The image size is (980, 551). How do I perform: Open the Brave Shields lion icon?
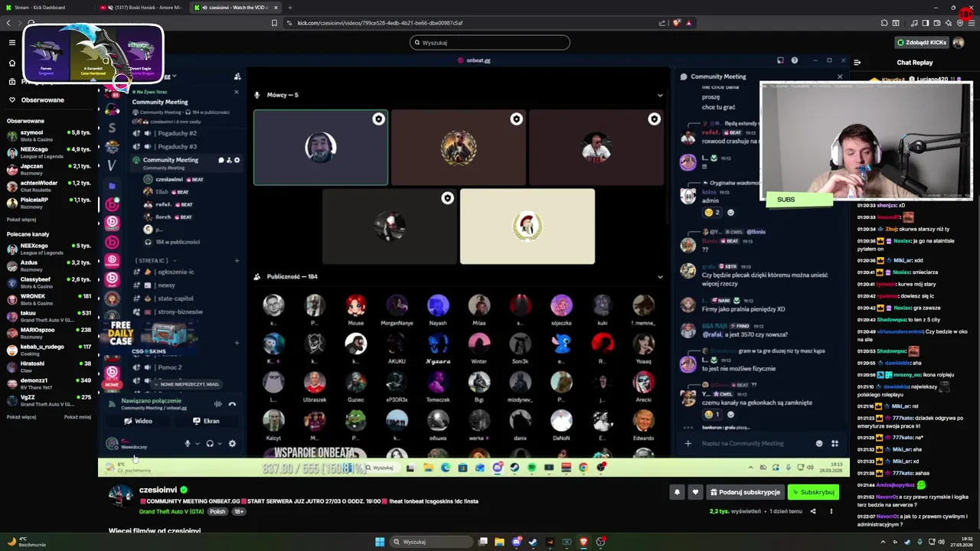click(x=676, y=23)
